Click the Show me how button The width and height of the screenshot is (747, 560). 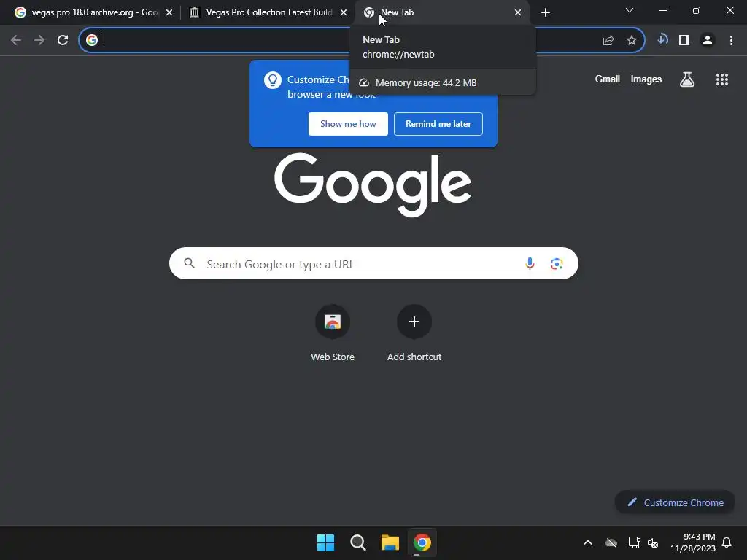[348, 124]
